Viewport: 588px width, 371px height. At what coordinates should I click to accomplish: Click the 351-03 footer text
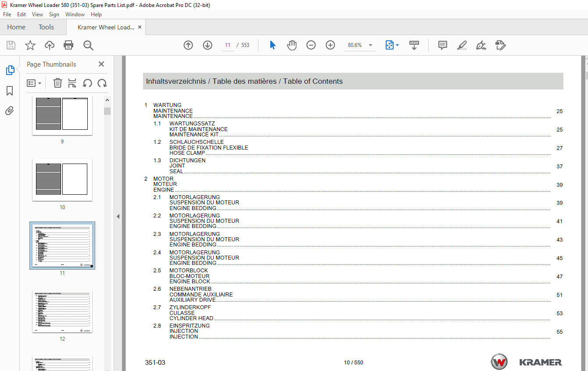(x=155, y=363)
